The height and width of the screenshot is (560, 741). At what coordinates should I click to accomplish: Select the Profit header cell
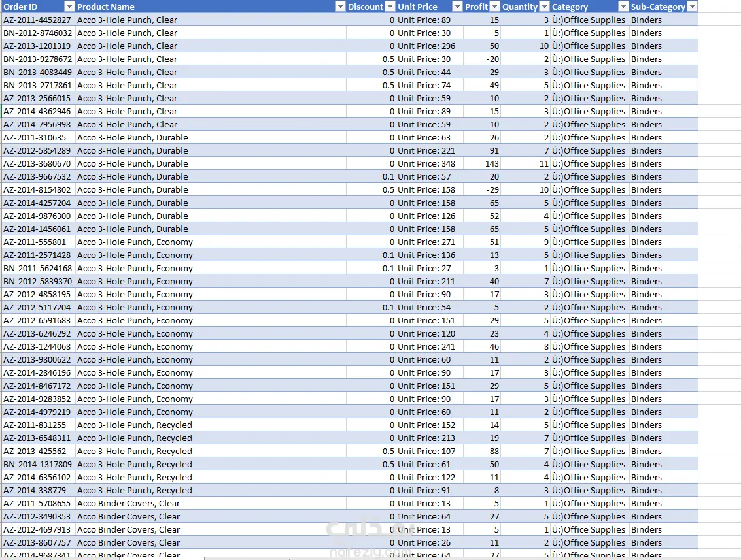(481, 7)
